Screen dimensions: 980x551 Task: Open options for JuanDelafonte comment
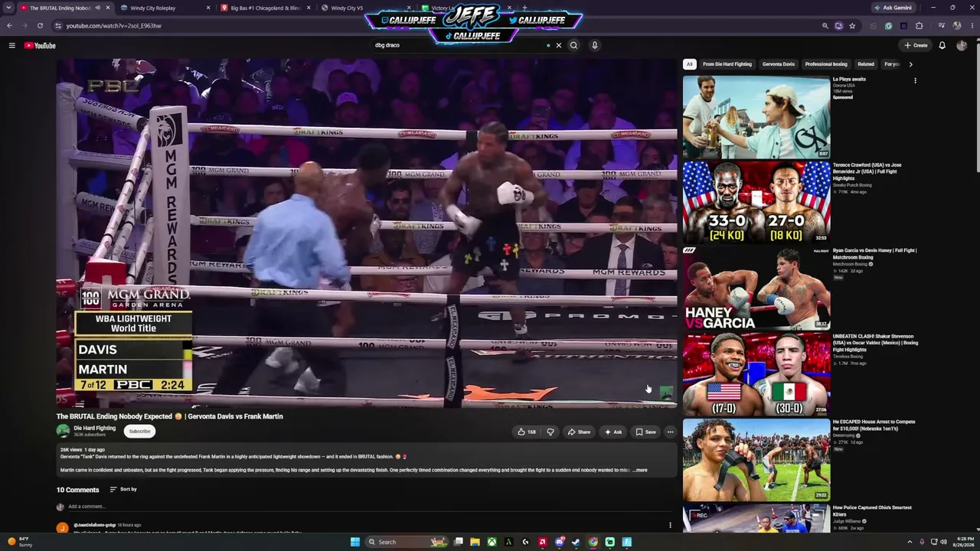click(x=670, y=525)
